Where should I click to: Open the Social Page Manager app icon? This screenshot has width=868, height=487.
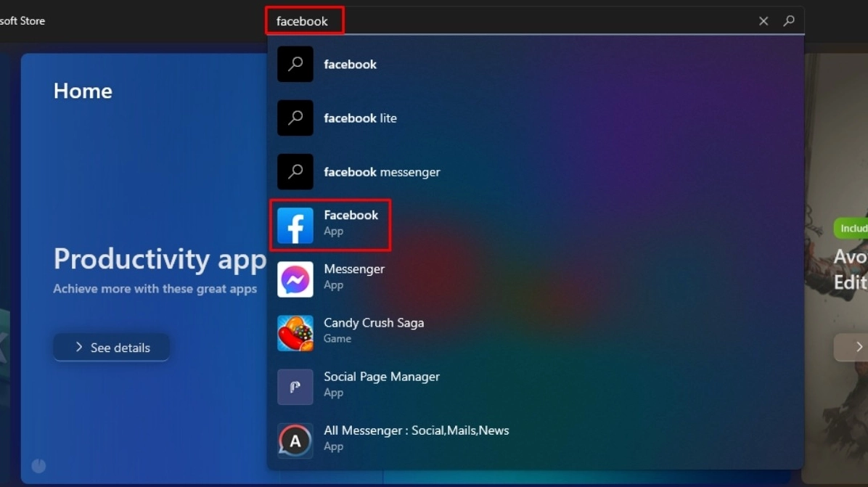click(295, 386)
